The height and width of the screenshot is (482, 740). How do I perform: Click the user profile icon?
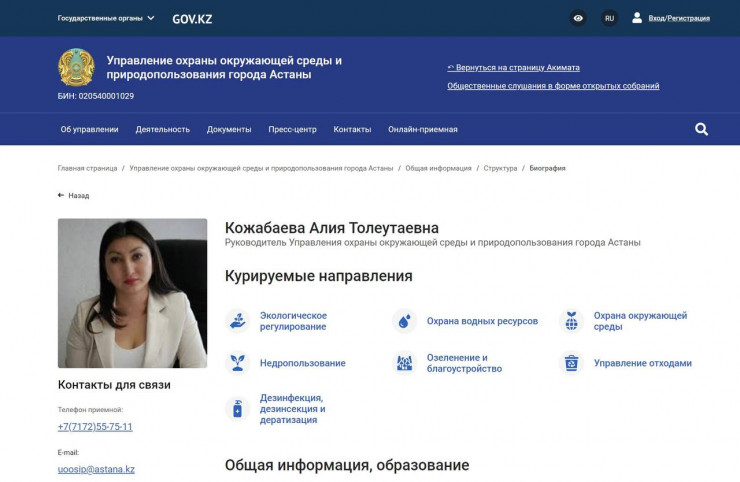[x=637, y=18]
